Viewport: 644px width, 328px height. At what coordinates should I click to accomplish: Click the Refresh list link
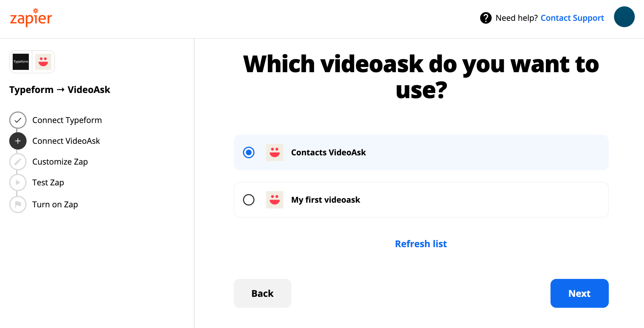pos(421,244)
